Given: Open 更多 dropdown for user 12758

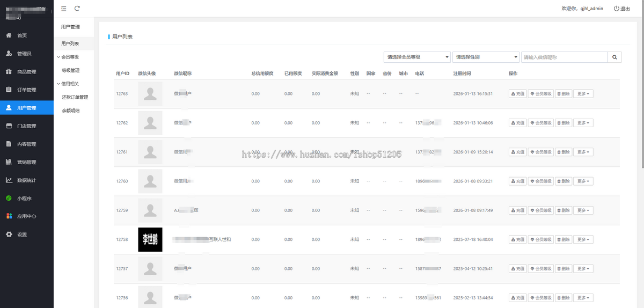Looking at the screenshot, I should [583, 239].
